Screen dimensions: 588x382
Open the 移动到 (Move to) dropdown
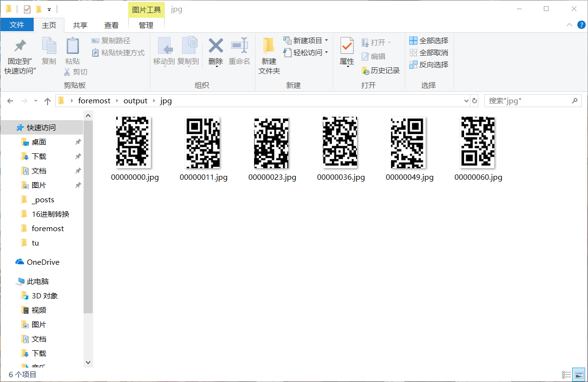(x=166, y=53)
